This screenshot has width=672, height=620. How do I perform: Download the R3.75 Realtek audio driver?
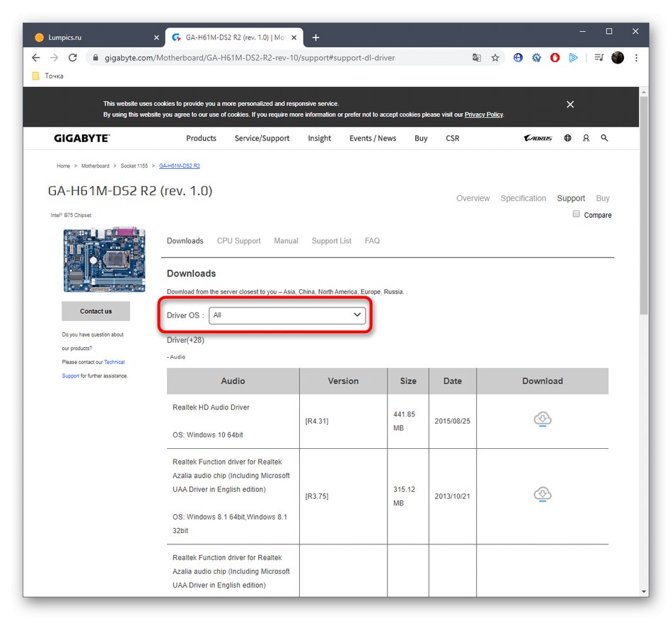[x=543, y=494]
